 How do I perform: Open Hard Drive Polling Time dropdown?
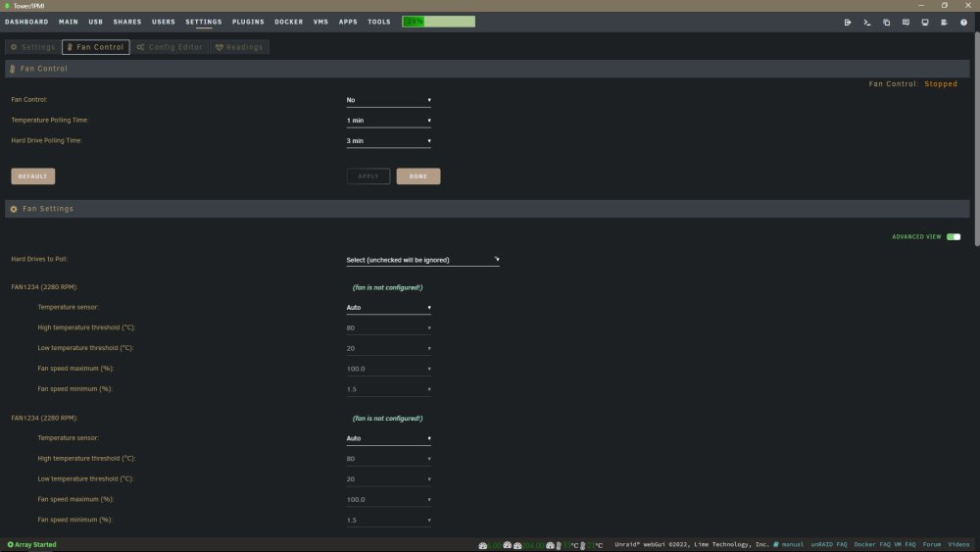tap(389, 141)
